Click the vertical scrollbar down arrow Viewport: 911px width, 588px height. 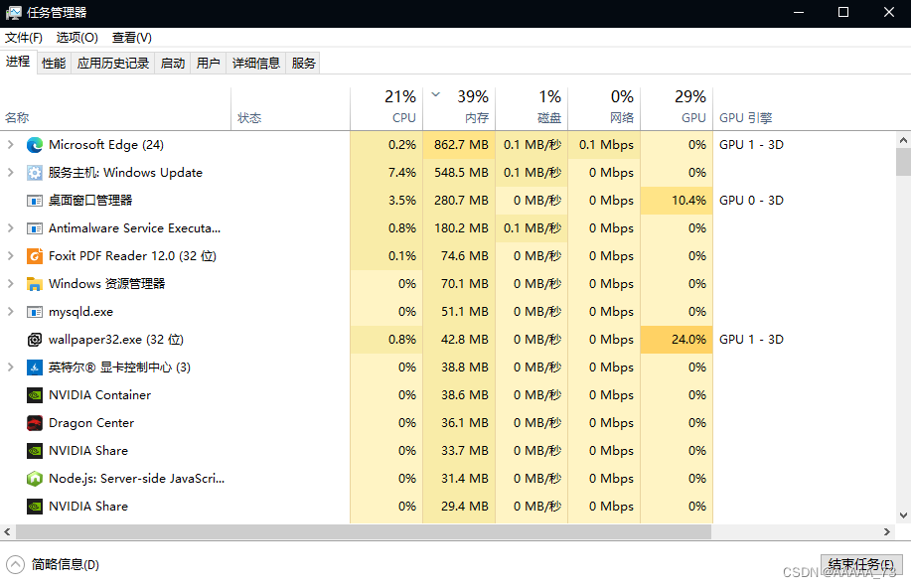tap(903, 514)
